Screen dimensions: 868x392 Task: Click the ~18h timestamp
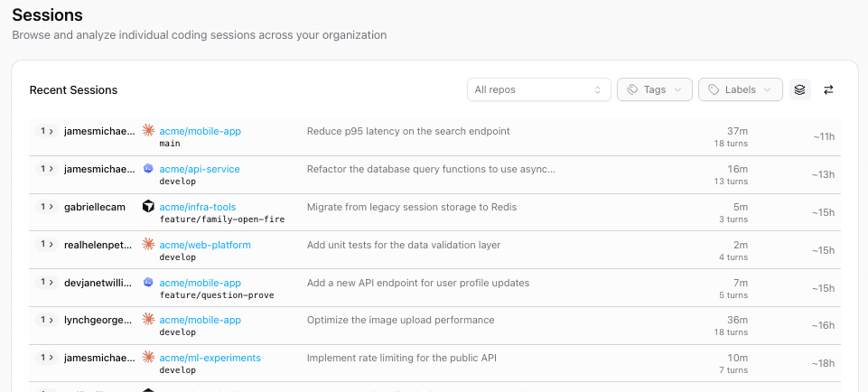pos(823,363)
